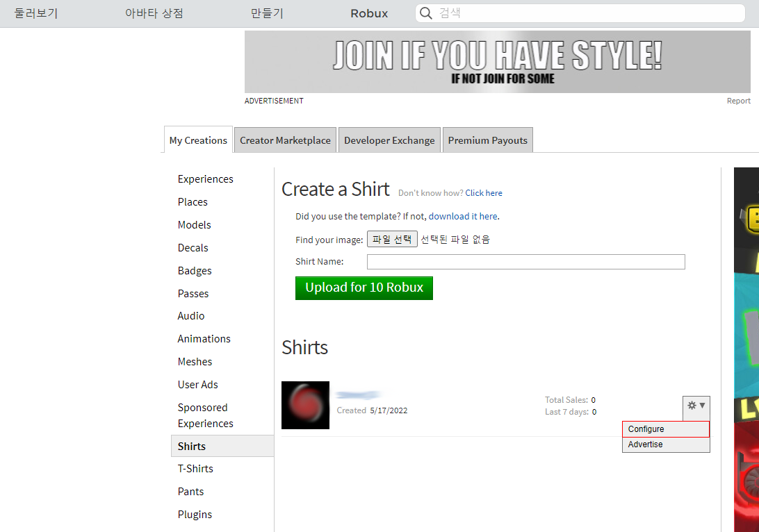Screen dimensions: 759x532
Task: Click the 검색 search box
Action: tap(580, 13)
